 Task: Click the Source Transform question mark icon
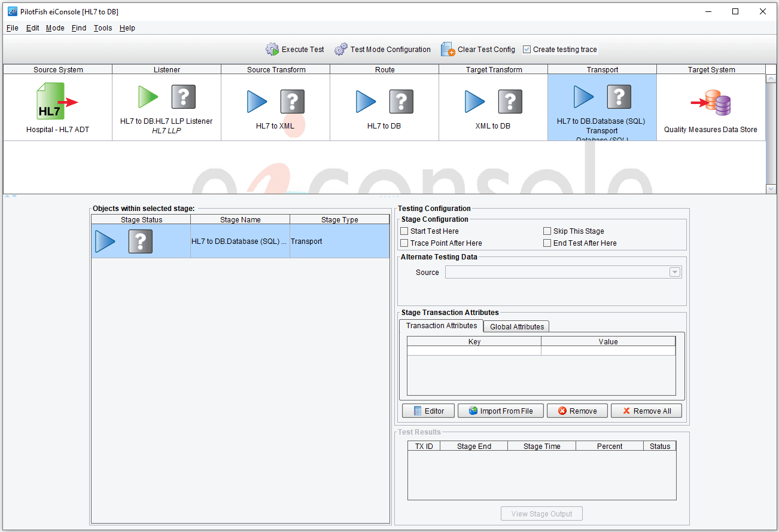[293, 102]
